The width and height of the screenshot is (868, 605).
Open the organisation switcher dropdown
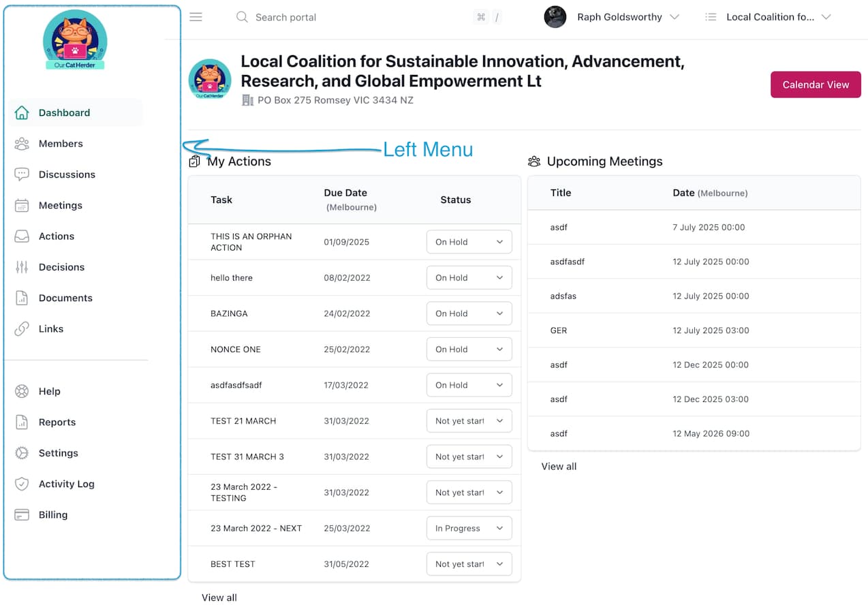tap(769, 17)
